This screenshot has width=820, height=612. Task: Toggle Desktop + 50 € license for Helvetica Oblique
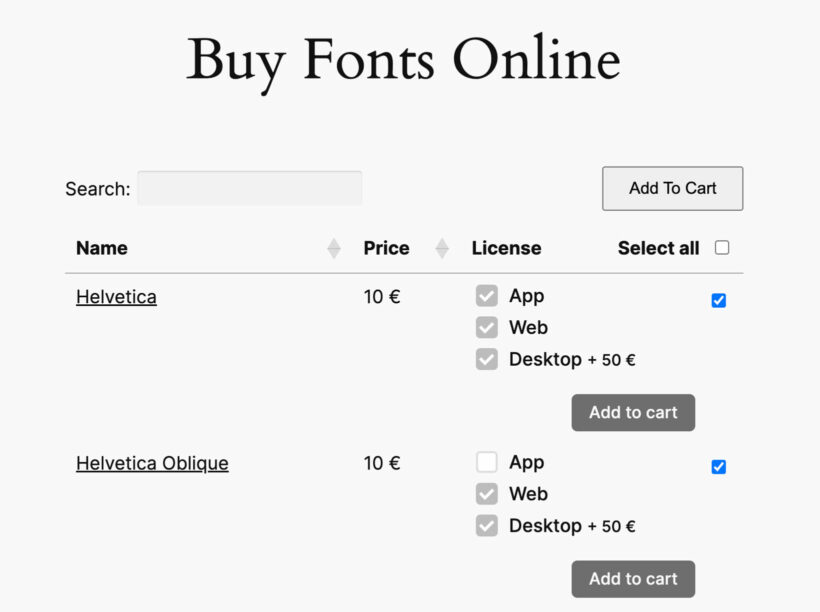point(486,526)
